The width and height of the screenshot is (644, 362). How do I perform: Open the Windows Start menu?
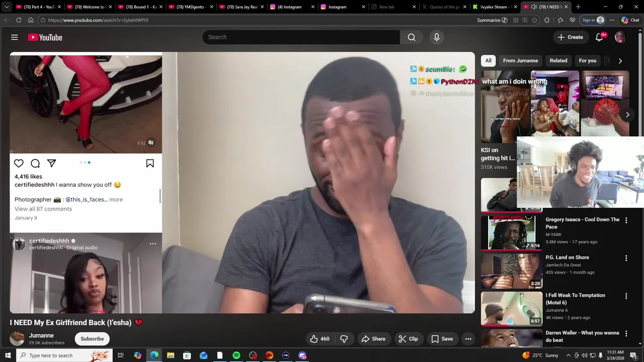click(x=8, y=355)
